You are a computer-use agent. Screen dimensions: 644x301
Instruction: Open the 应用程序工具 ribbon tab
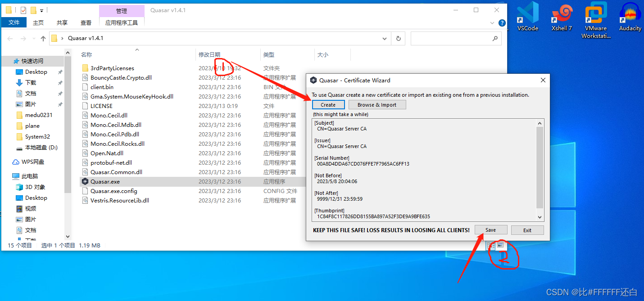coord(122,22)
